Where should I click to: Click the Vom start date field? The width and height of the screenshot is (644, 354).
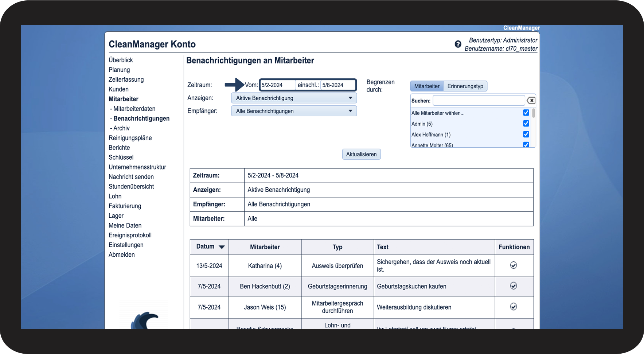[x=277, y=85]
